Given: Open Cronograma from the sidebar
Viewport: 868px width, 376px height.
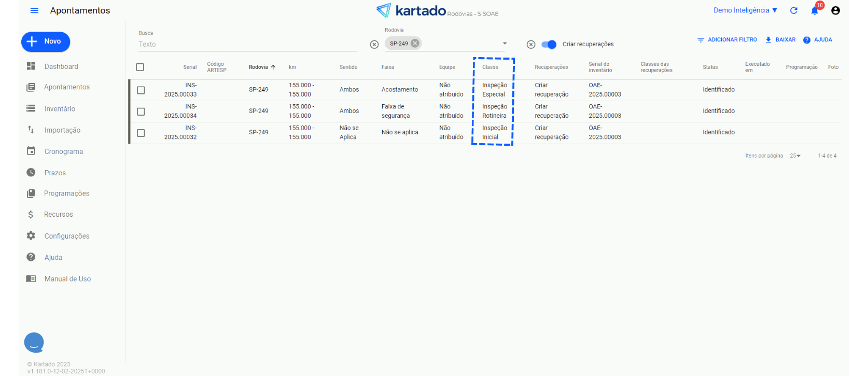Looking at the screenshot, I should pyautogui.click(x=63, y=151).
